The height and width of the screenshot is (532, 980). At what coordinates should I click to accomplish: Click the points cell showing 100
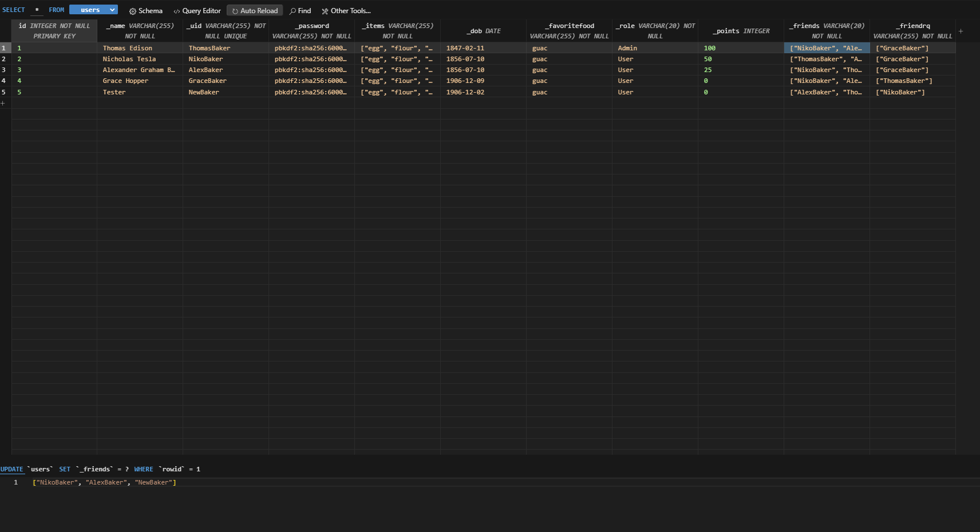[x=741, y=48]
